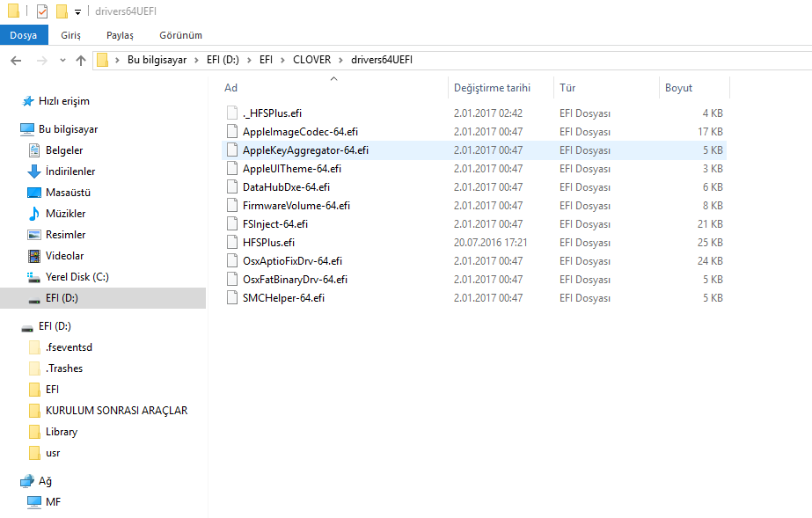
Task: Click the AppleImageCodec-64.efi file icon
Action: (232, 131)
